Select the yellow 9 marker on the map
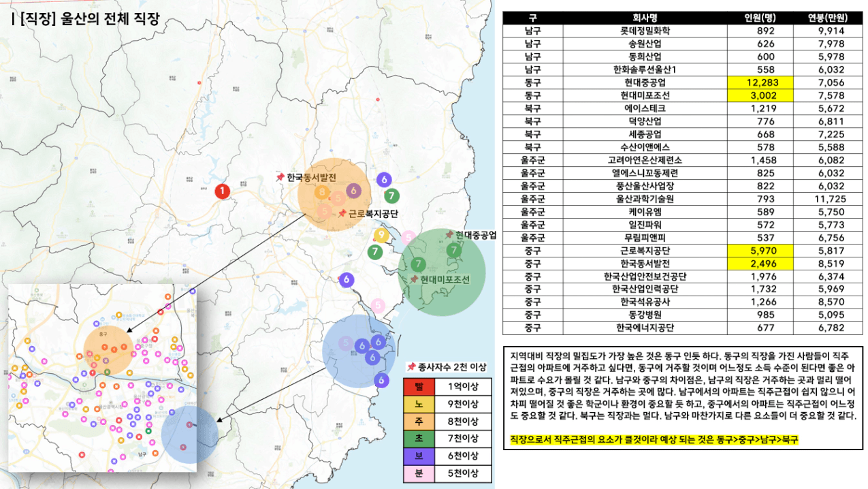Image resolution: width=868 pixels, height=489 pixels. pyautogui.click(x=382, y=236)
